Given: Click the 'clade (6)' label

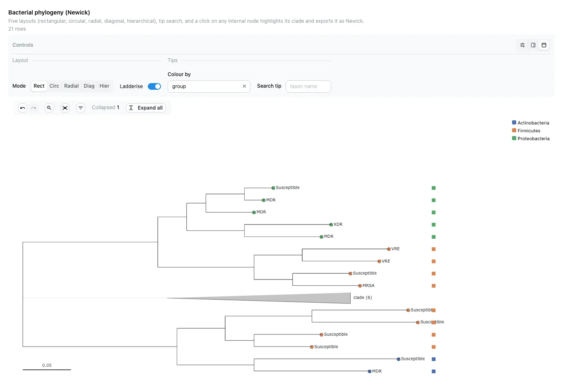Looking at the screenshot, I should tap(363, 298).
